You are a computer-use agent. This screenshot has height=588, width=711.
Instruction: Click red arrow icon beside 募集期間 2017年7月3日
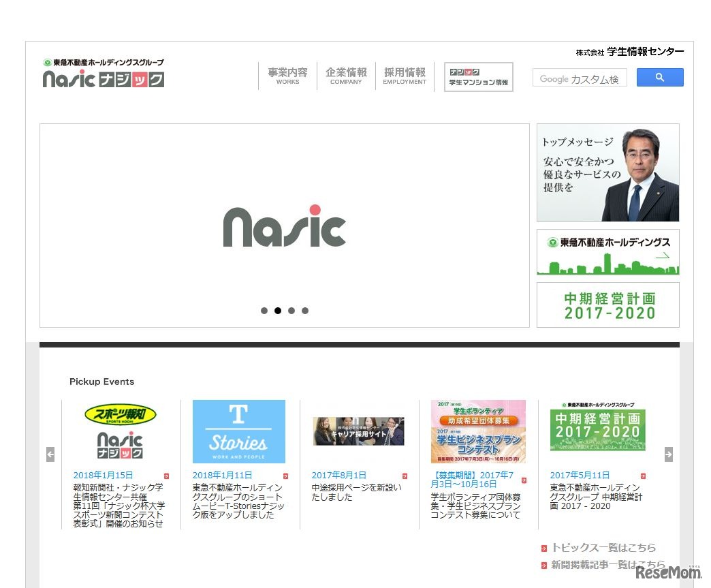[x=524, y=480]
